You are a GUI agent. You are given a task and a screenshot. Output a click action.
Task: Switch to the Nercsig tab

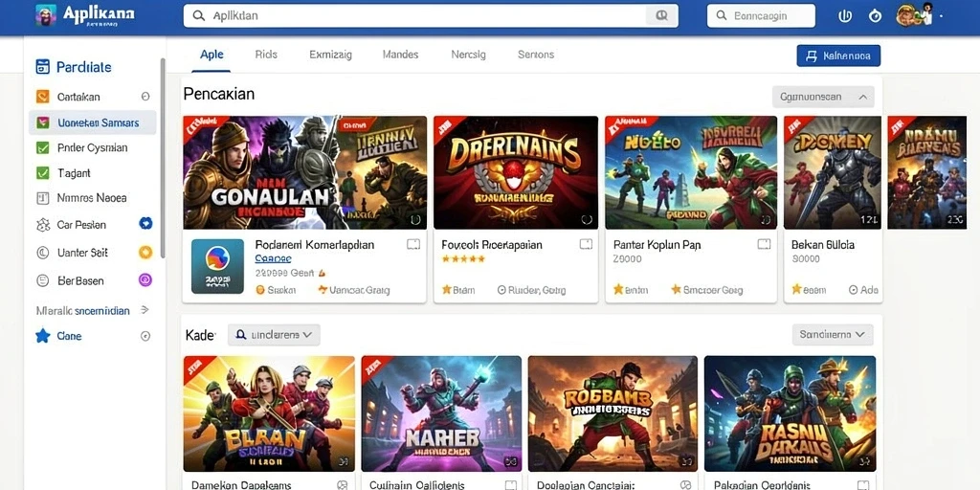[468, 55]
